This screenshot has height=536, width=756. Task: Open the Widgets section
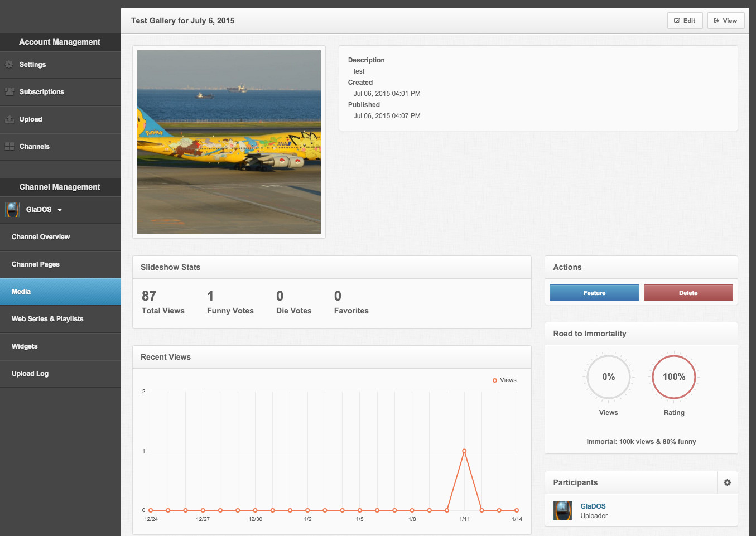click(60, 346)
